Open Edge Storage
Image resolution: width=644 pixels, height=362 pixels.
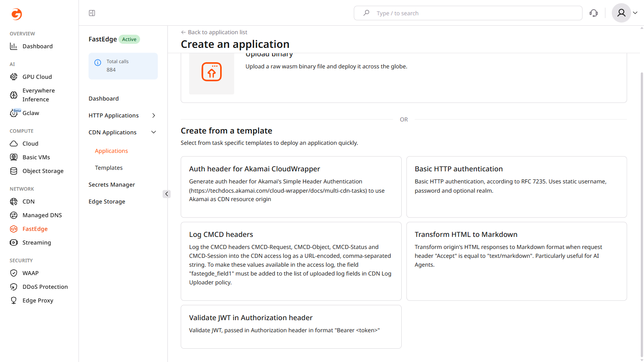(107, 202)
